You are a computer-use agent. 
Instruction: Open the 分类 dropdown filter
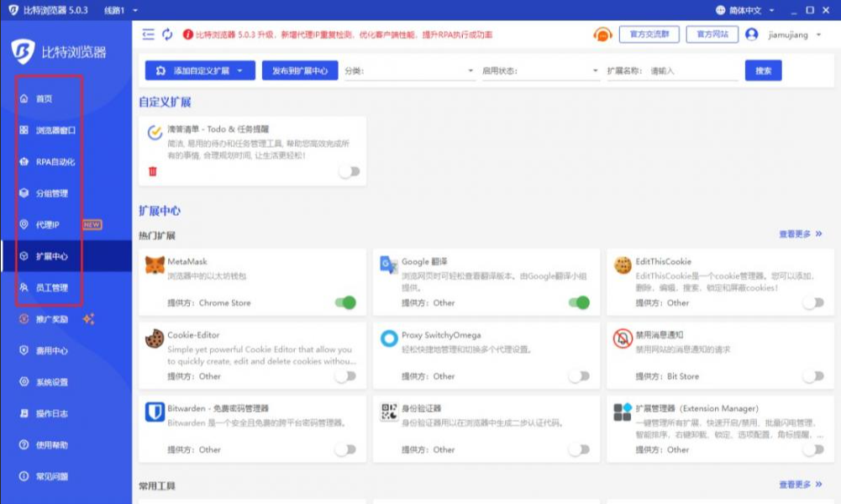point(409,71)
